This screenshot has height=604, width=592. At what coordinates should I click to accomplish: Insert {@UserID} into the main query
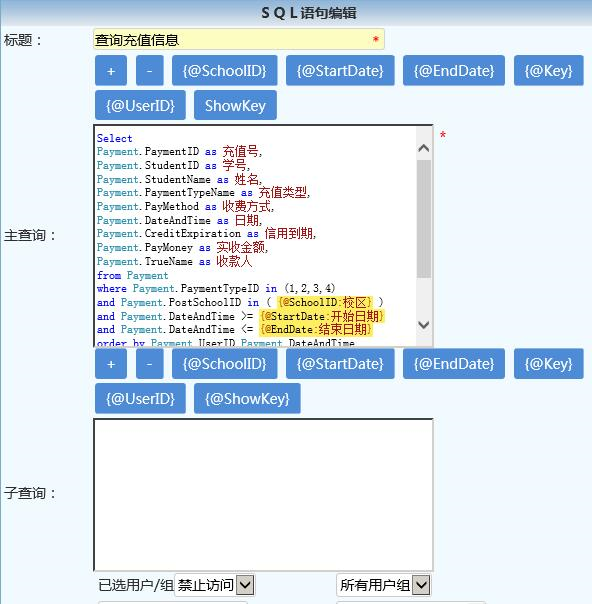(140, 105)
